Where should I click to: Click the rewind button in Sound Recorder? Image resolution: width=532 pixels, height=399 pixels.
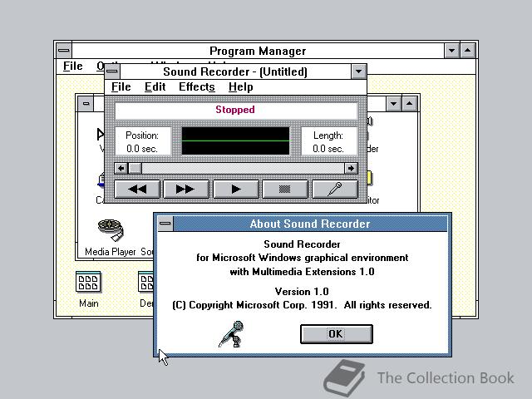(x=137, y=189)
